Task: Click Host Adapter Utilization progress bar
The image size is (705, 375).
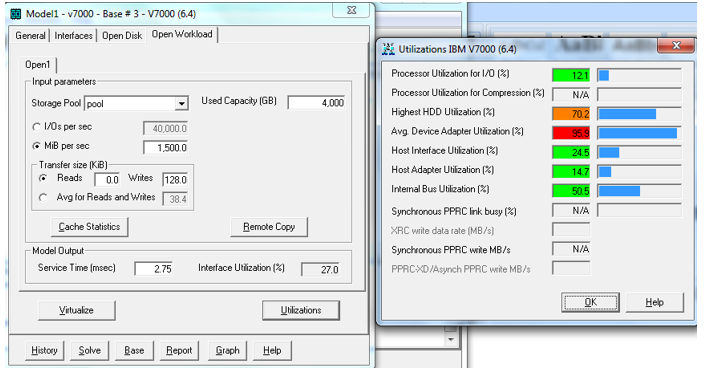Action: coord(640,172)
